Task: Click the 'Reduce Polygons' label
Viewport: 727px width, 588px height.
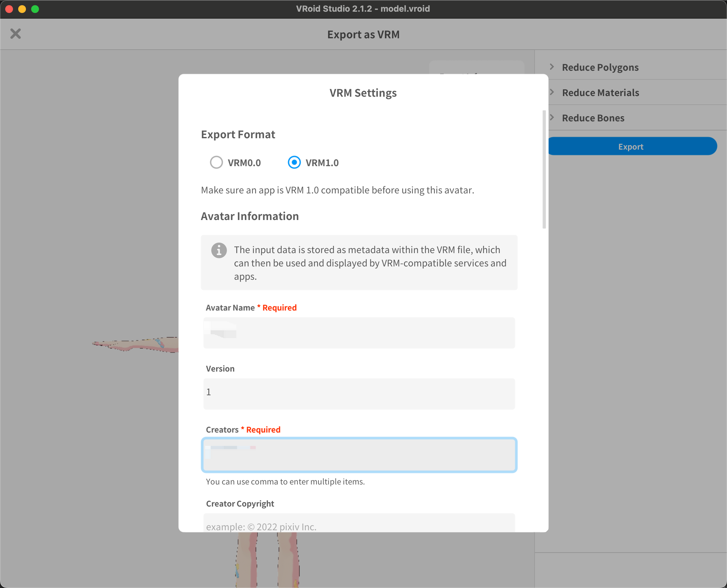Action: point(600,67)
